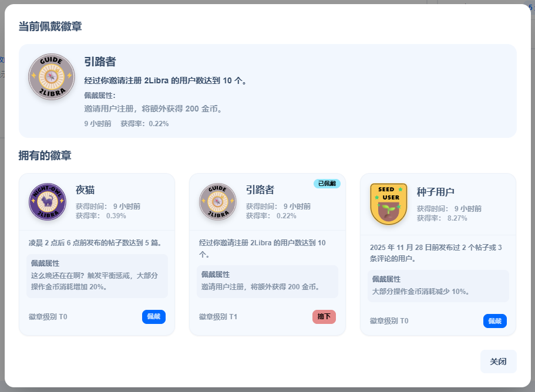Take off the 引路者 badge with 摘下
This screenshot has width=535, height=392.
(x=324, y=317)
